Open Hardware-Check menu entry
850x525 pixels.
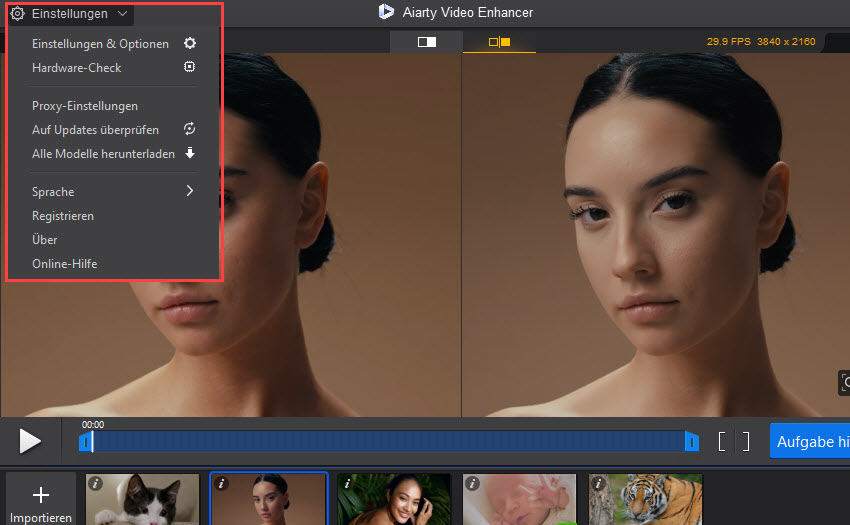pyautogui.click(x=113, y=68)
